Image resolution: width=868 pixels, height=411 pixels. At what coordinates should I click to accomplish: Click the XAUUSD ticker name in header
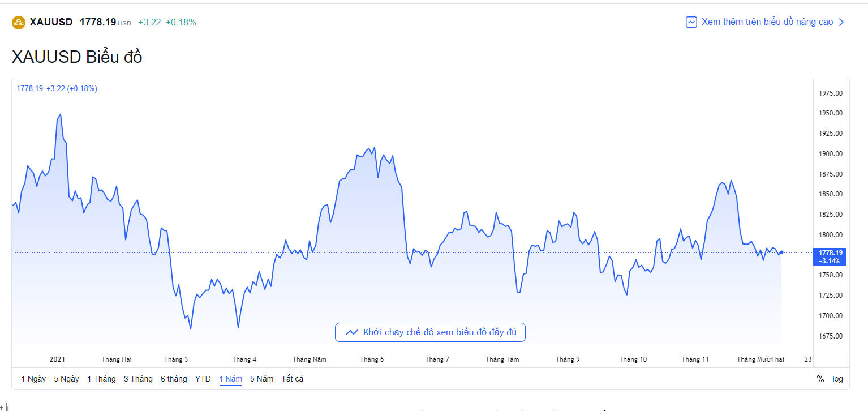pos(51,22)
